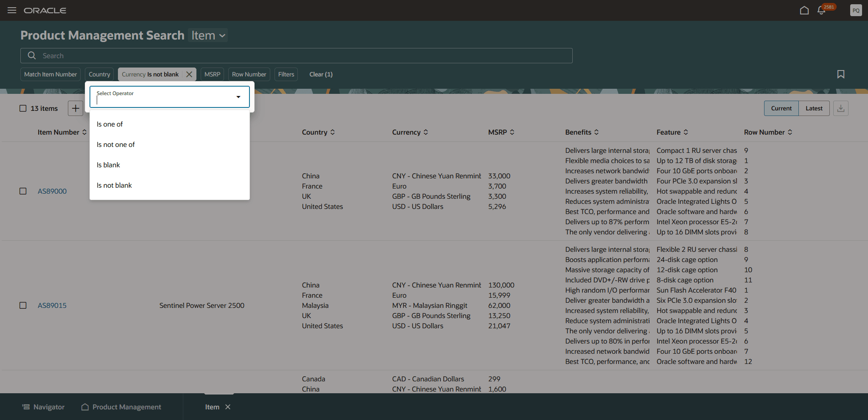Open saved searches bookmark icon
868x420 pixels.
(x=840, y=74)
